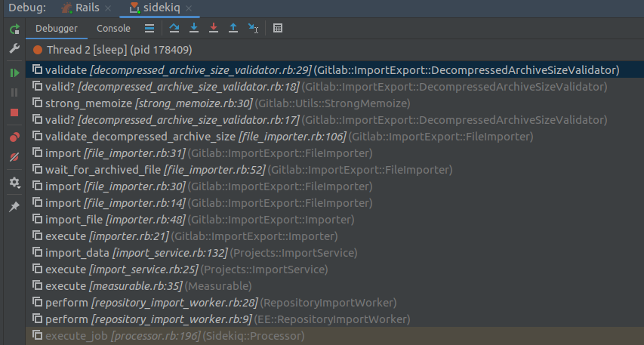This screenshot has height=345, width=644.
Task: Select perform frame at repository_import_worker.rb:9
Action: click(334, 319)
